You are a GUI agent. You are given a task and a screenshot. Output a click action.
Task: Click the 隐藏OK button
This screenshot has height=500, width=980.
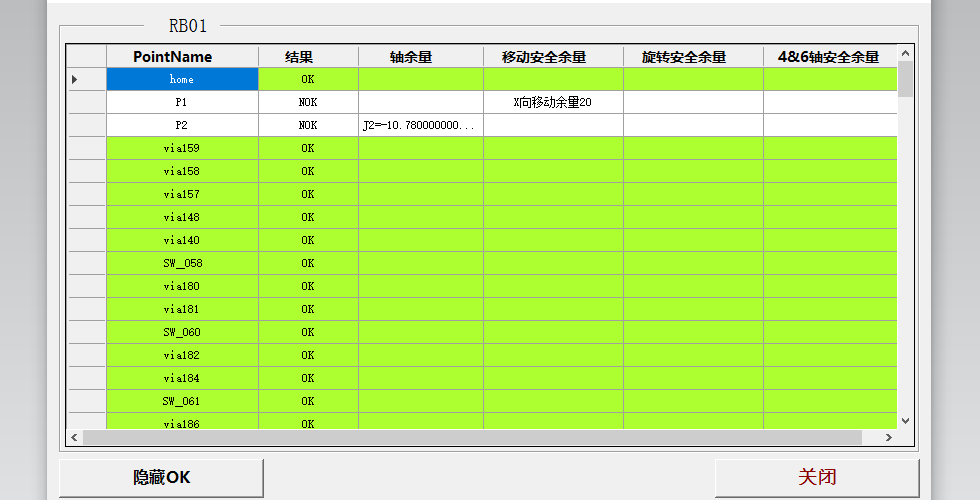(x=161, y=477)
